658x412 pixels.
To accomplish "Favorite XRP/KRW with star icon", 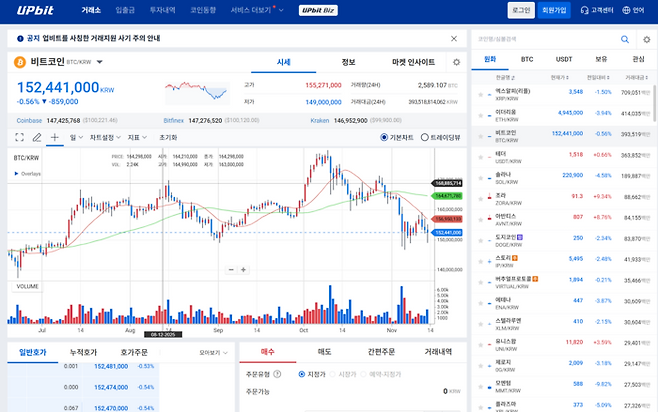I will 480,94.
